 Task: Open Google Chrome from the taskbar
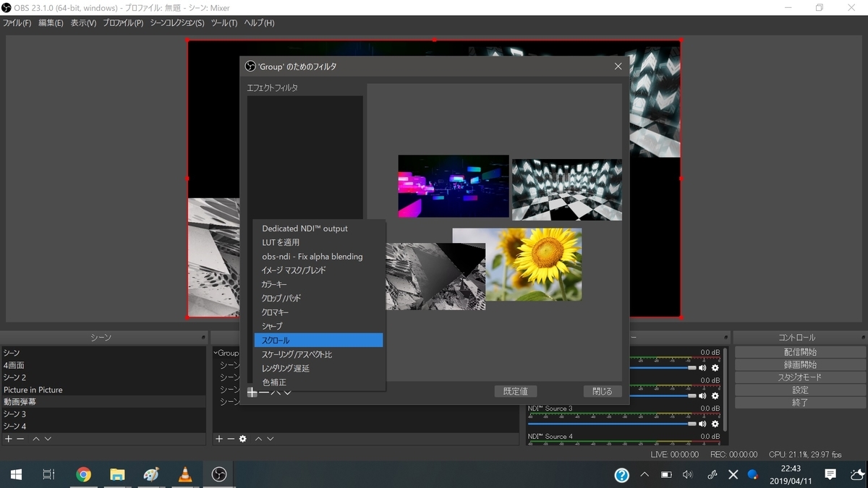(x=84, y=474)
